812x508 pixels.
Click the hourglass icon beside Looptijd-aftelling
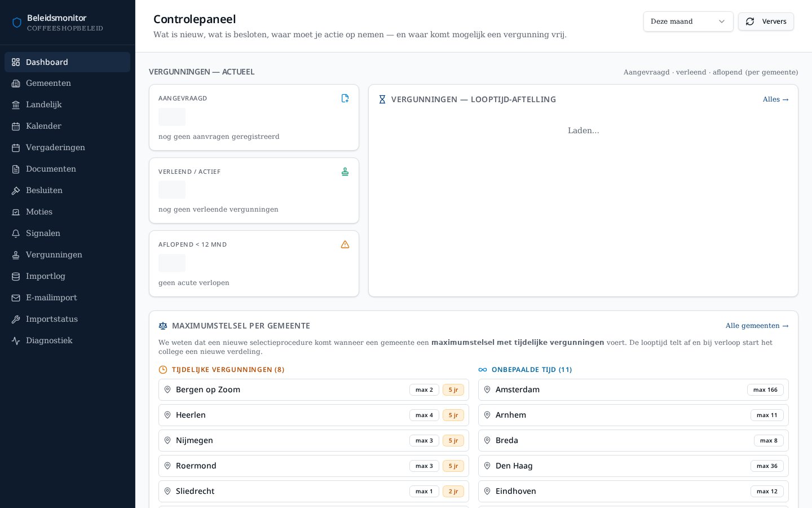(382, 99)
